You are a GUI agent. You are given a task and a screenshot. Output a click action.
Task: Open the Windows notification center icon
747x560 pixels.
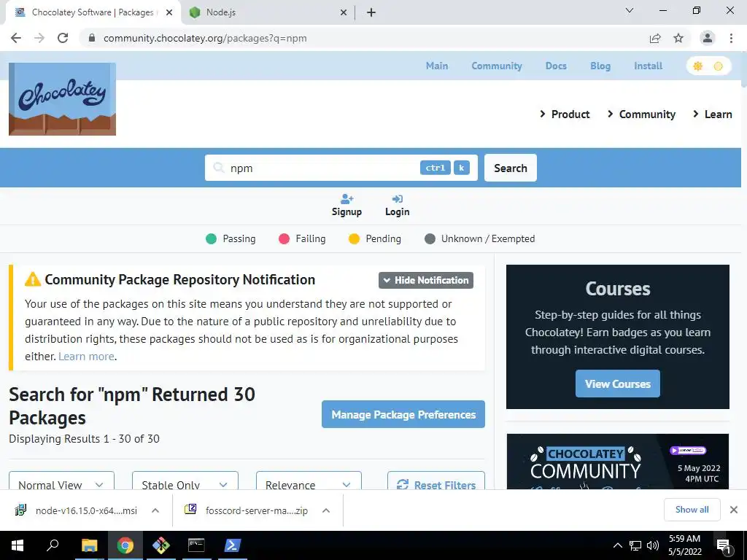724,545
